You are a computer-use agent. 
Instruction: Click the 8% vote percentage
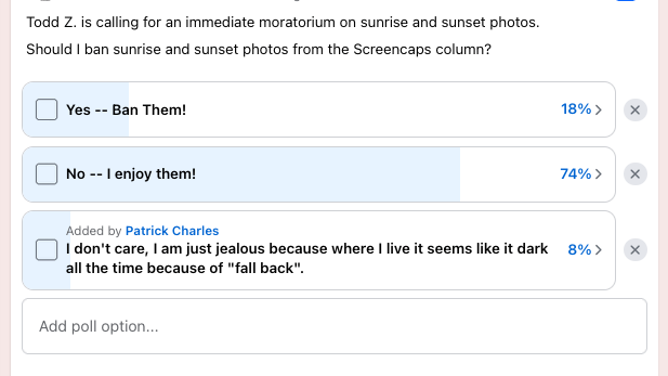point(579,250)
